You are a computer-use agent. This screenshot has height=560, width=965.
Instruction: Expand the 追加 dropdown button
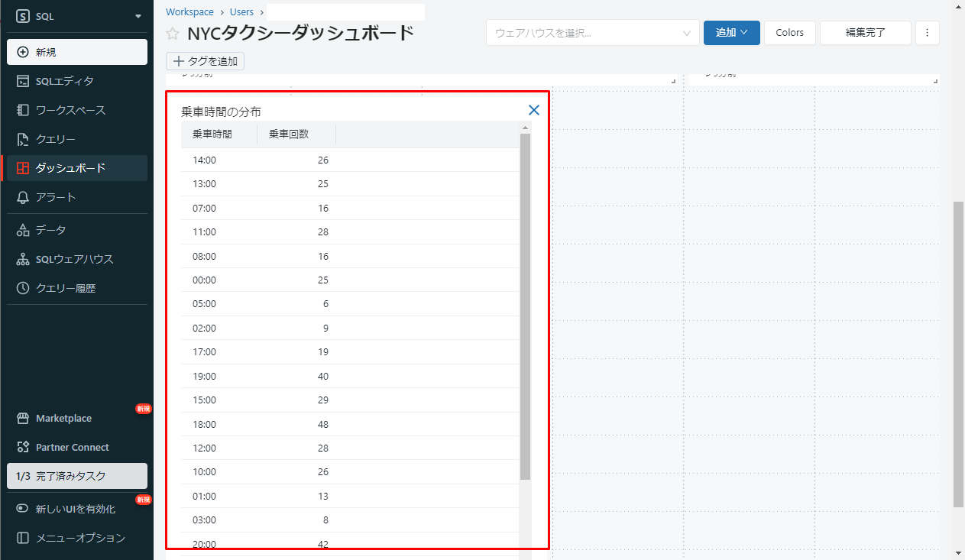(x=731, y=33)
